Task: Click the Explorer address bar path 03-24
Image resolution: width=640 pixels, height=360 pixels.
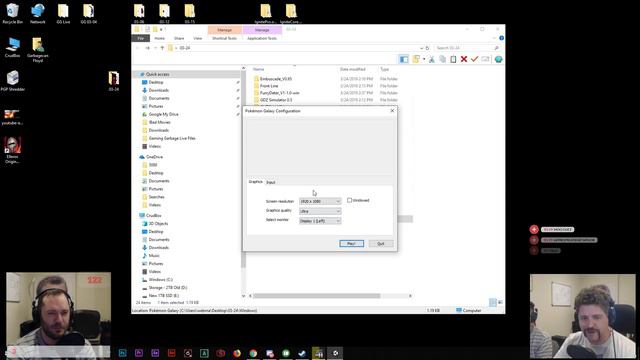Action: tap(185, 48)
